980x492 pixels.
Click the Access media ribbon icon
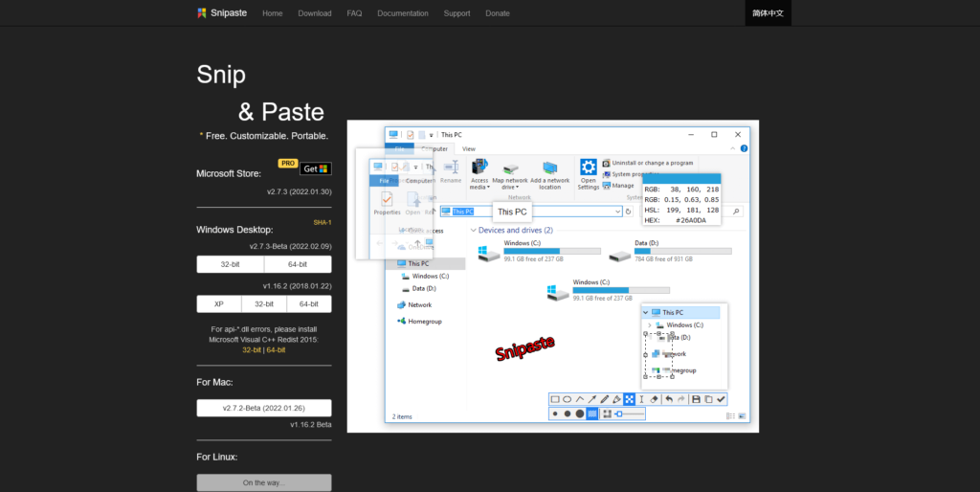pos(479,167)
